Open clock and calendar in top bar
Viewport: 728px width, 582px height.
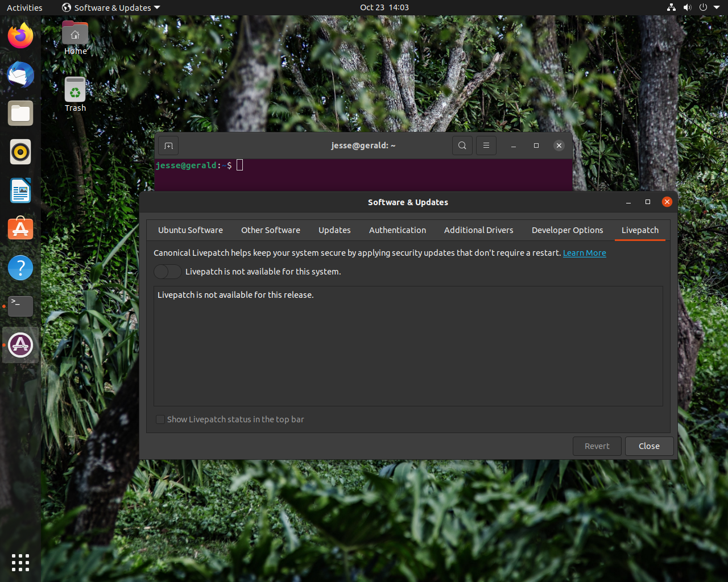click(384, 7)
